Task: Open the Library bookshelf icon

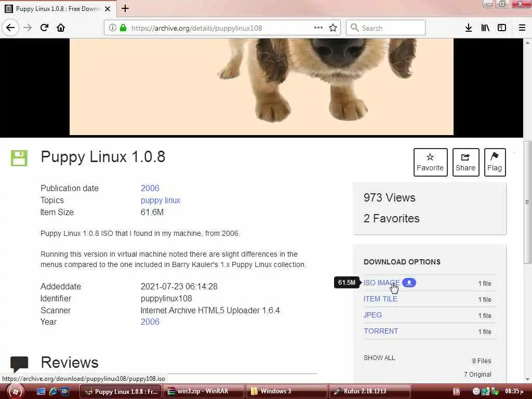Action: pyautogui.click(x=485, y=28)
